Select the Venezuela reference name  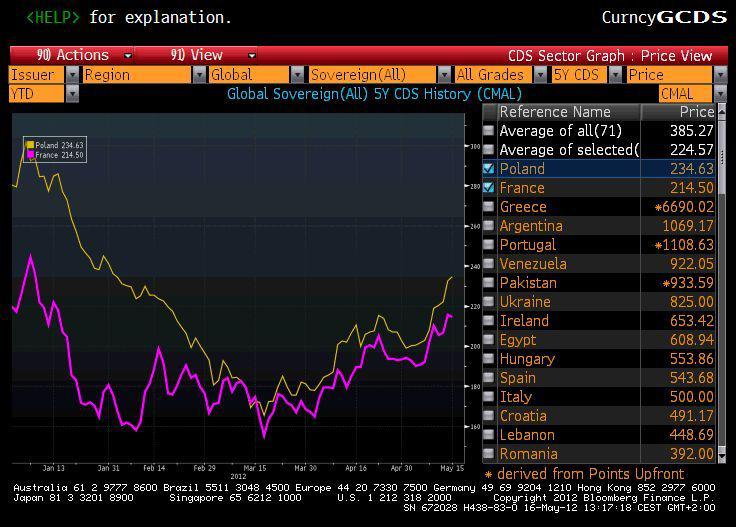[x=533, y=264]
